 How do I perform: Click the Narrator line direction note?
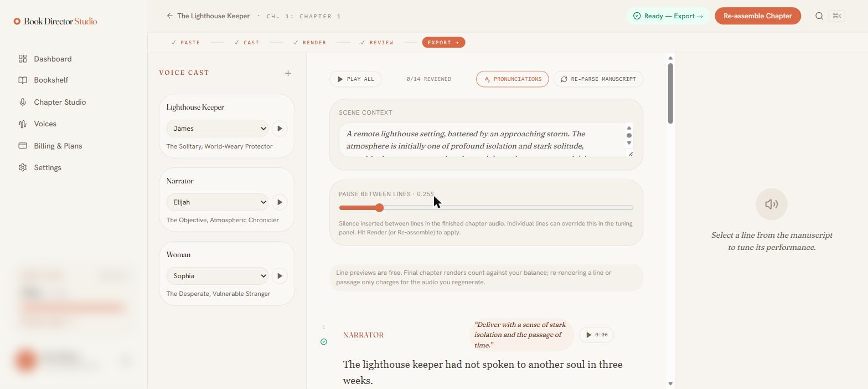520,335
